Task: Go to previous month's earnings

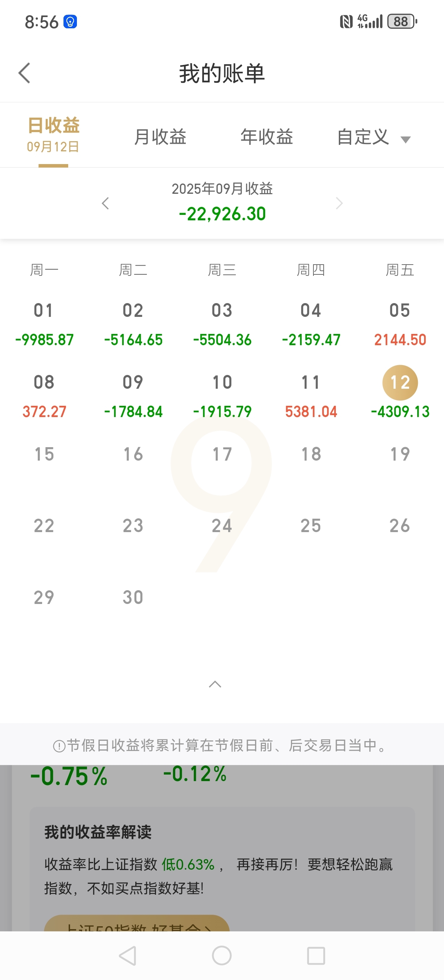Action: click(105, 203)
